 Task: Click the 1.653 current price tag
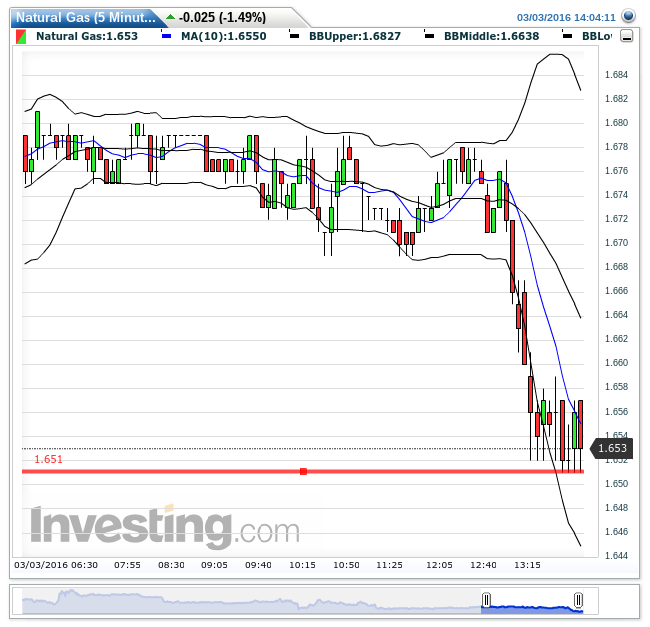pos(611,449)
